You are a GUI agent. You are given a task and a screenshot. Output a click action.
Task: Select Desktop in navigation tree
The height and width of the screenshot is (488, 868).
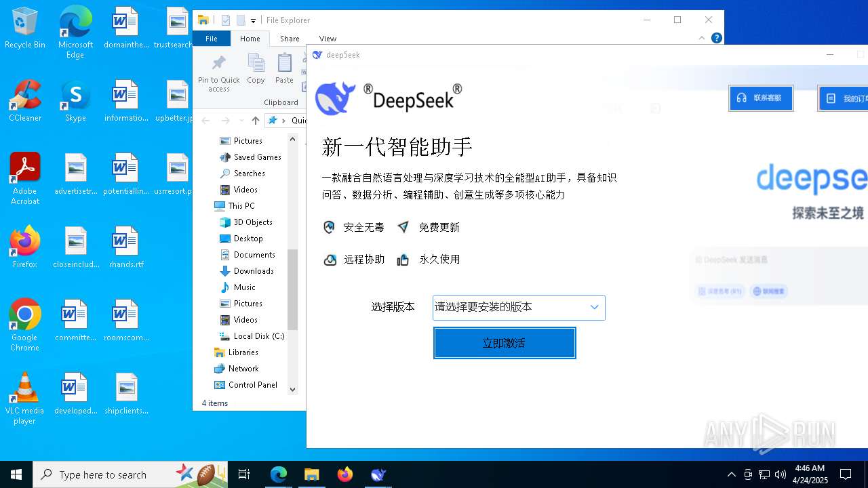click(x=241, y=239)
